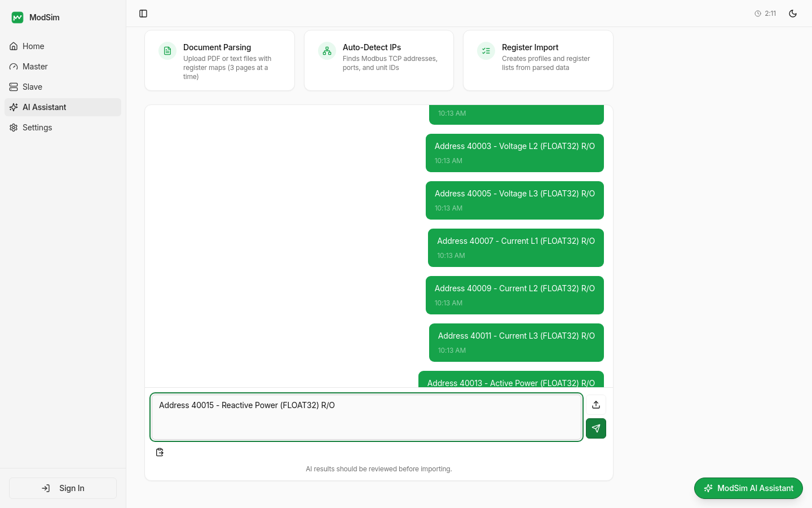Click the Auto-Detect IPs network icon
Image resolution: width=812 pixels, height=508 pixels.
click(x=327, y=51)
